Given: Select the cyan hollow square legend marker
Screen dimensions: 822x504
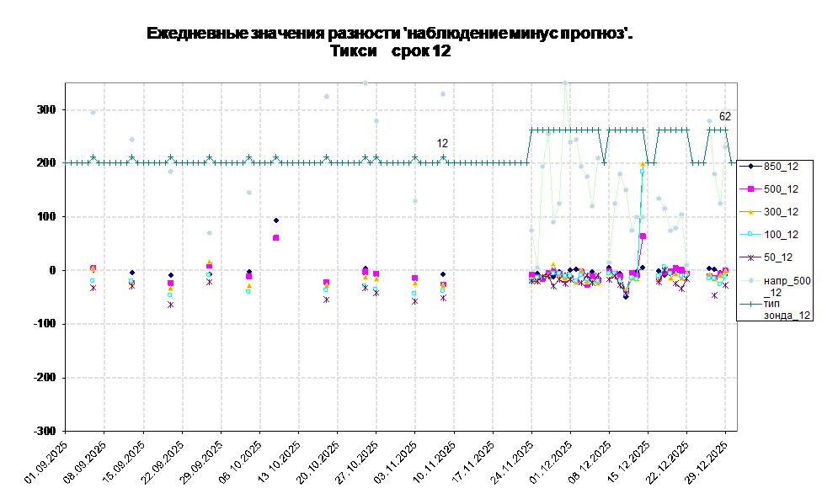Looking at the screenshot, I should (x=751, y=235).
